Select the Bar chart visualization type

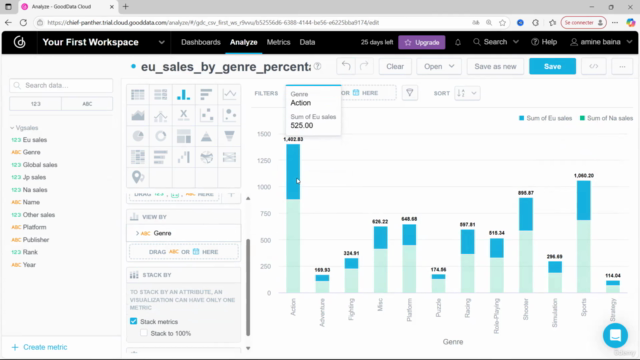point(206,94)
